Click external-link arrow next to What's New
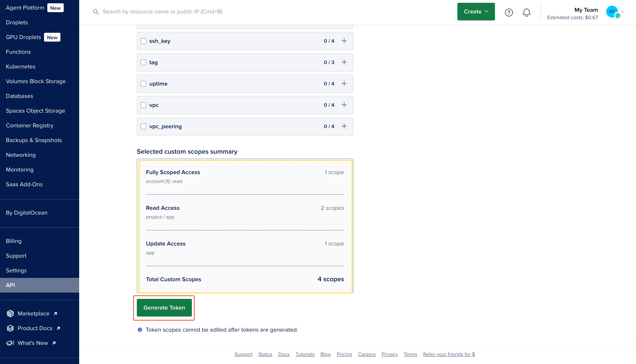 (x=54, y=343)
